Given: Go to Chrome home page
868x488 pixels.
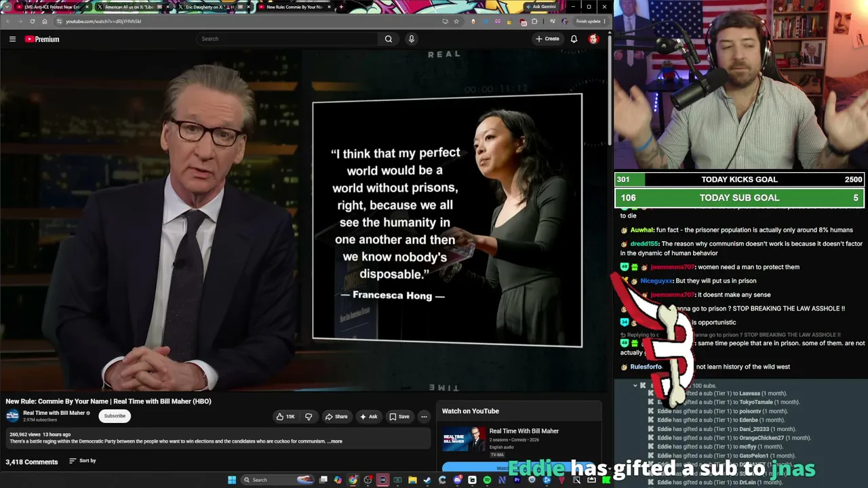Looking at the screenshot, I should (x=45, y=21).
